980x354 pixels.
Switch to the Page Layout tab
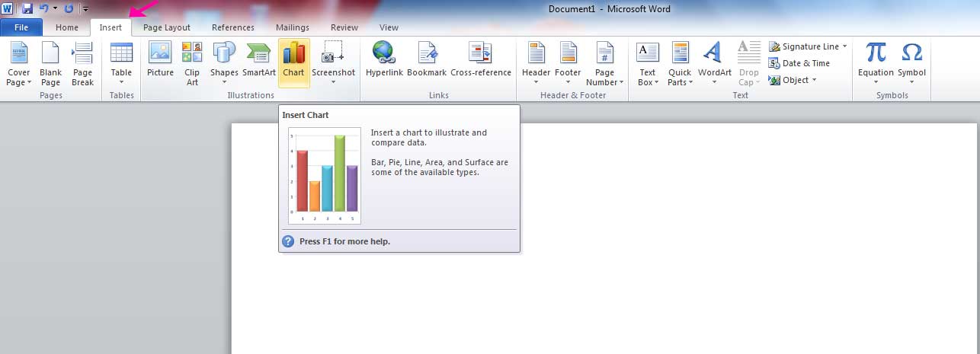click(x=167, y=27)
